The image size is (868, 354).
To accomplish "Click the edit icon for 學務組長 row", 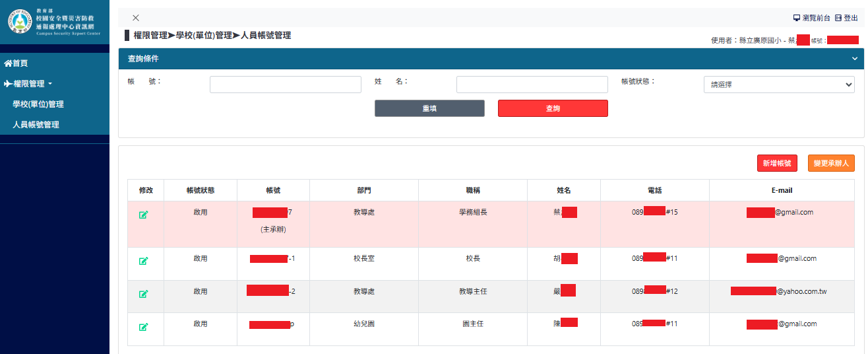I will point(143,215).
